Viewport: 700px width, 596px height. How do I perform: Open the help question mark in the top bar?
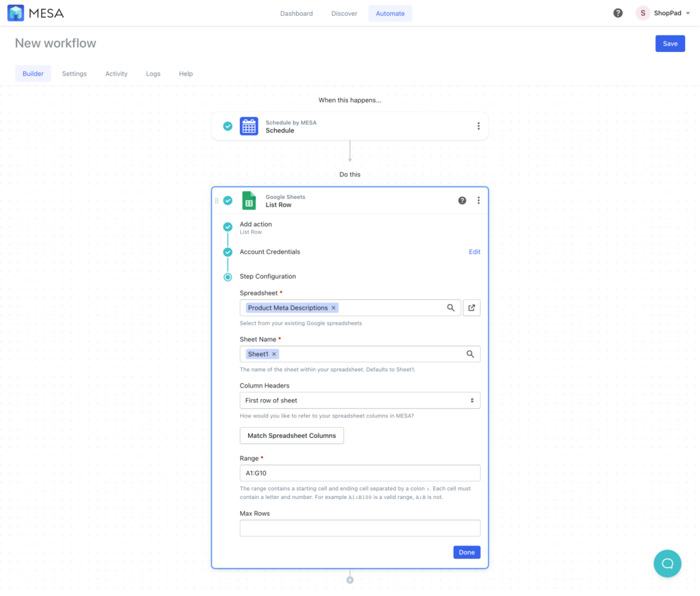pos(617,12)
